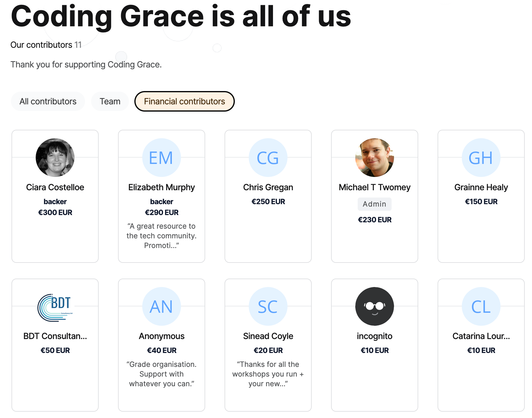Click Elizabeth Murphy's truncated quote text
This screenshot has width=532, height=418.
[x=162, y=236]
